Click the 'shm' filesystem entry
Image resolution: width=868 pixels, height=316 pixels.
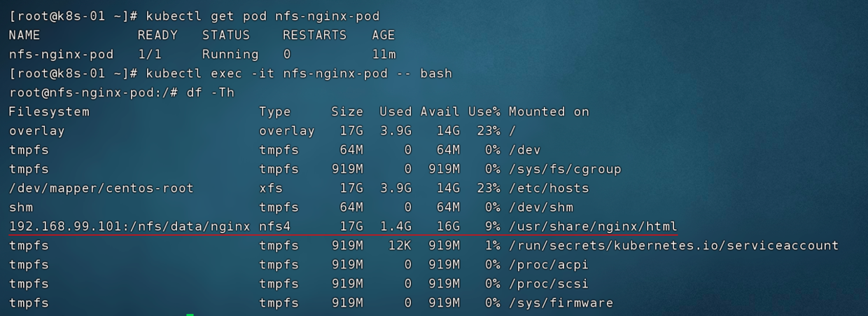pyautogui.click(x=21, y=207)
